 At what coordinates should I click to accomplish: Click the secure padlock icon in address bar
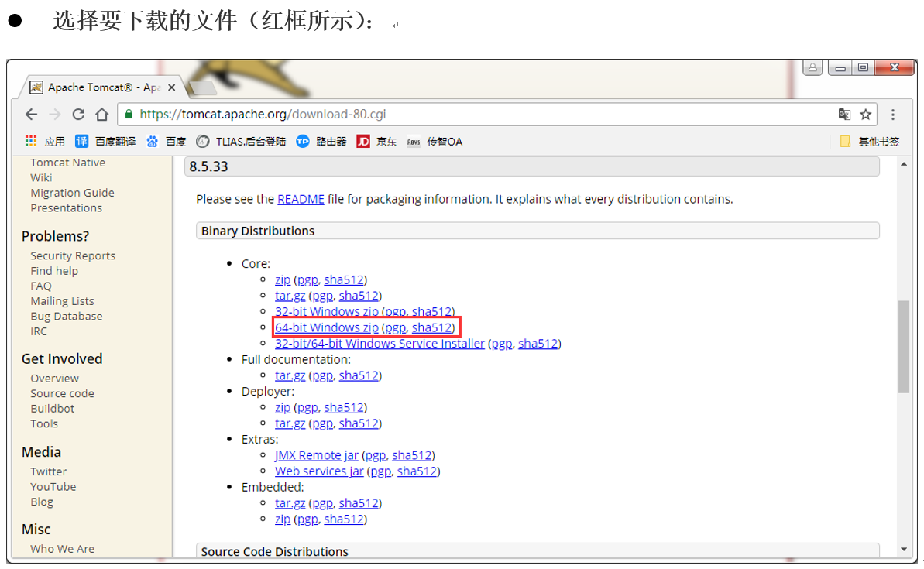click(129, 115)
